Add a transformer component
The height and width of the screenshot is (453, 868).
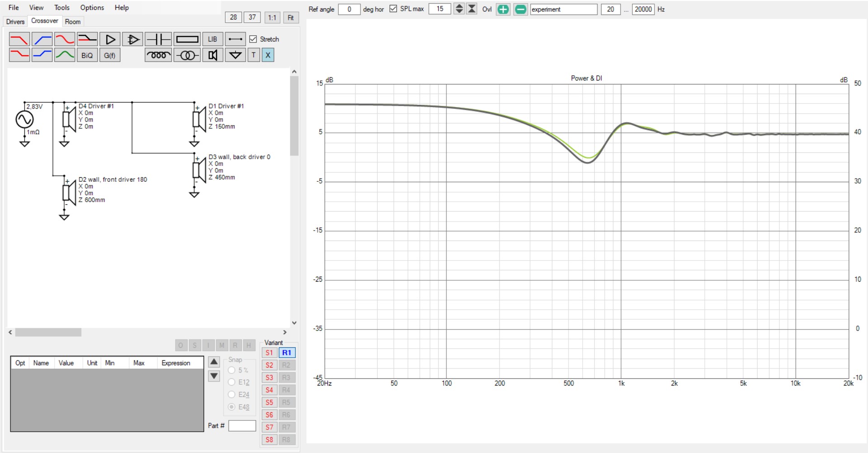coord(187,55)
